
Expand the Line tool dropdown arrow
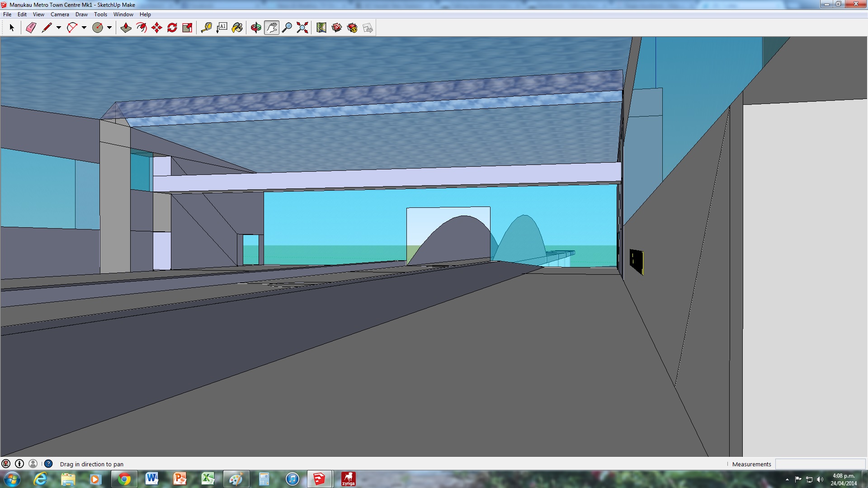(x=59, y=28)
